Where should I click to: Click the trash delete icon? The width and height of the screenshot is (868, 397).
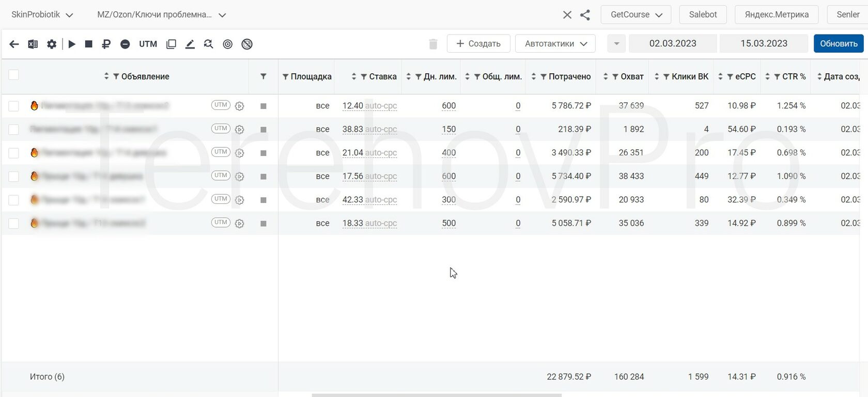point(433,44)
